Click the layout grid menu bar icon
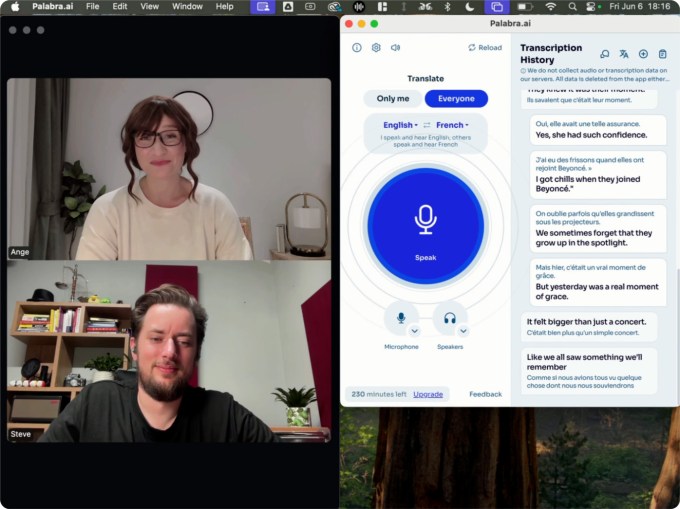 click(x=382, y=7)
